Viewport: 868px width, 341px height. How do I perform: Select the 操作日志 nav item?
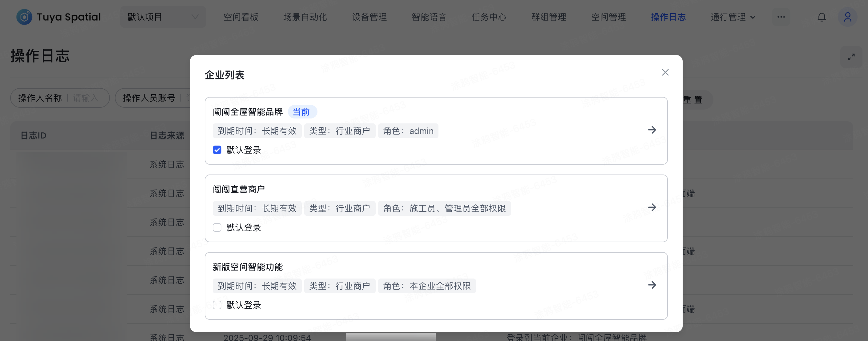pyautogui.click(x=668, y=17)
